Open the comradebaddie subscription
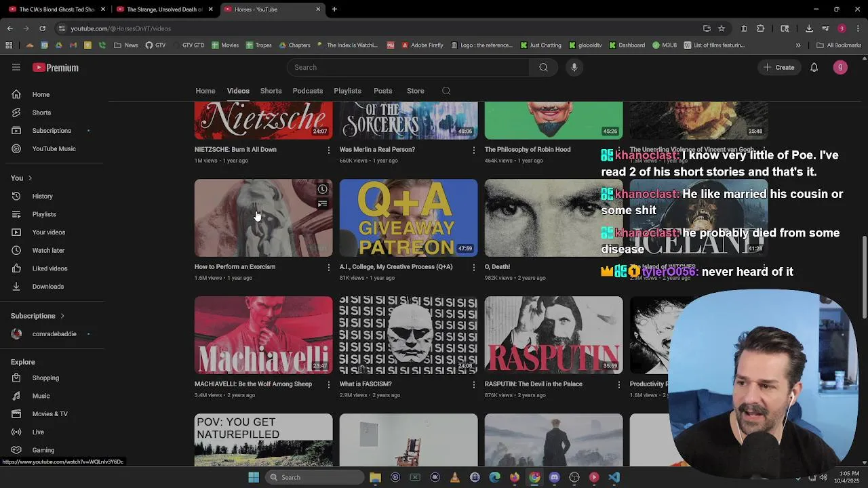This screenshot has width=868, height=488. pyautogui.click(x=53, y=333)
